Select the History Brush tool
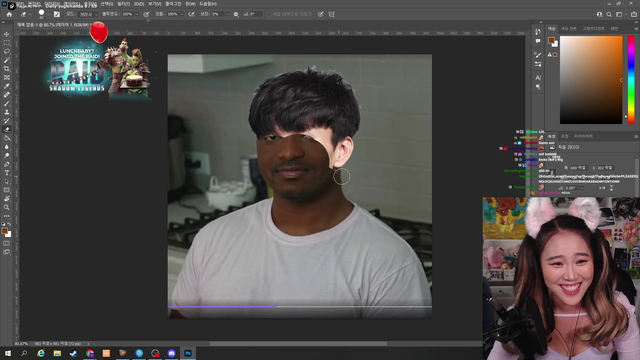The height and width of the screenshot is (360, 640). point(7,121)
